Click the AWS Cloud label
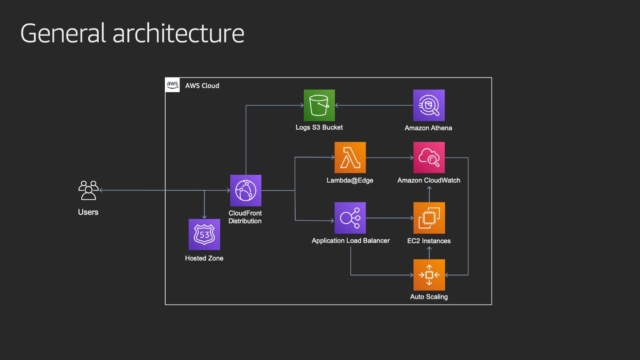 (202, 86)
